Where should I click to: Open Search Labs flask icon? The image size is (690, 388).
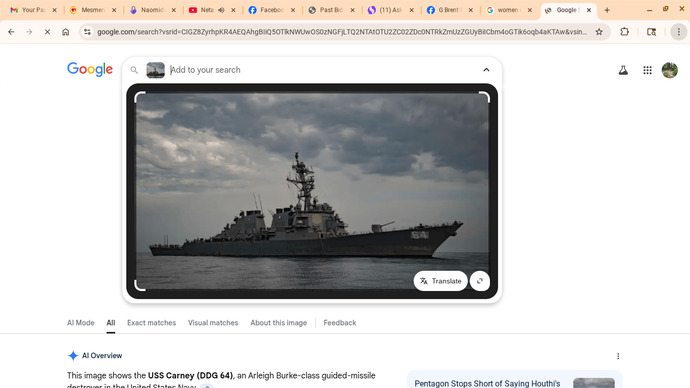tap(623, 70)
